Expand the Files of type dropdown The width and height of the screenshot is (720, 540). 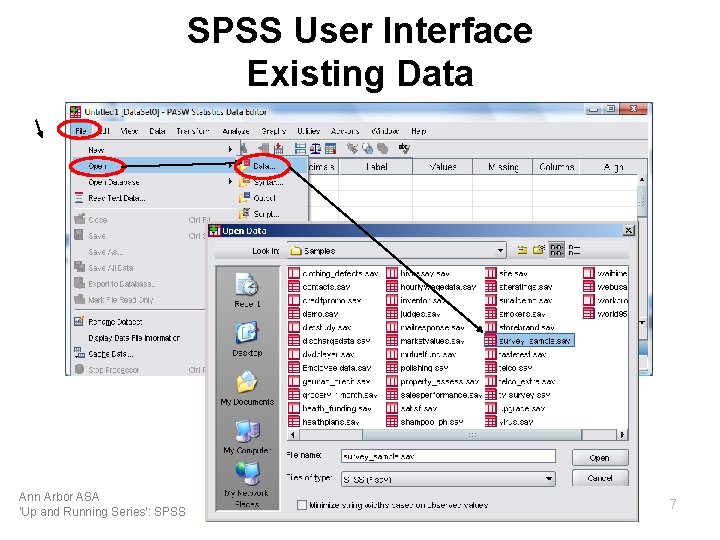coord(549,479)
